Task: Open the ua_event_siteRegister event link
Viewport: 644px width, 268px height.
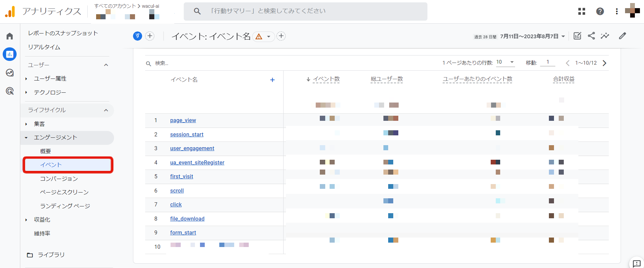Action: (x=197, y=162)
